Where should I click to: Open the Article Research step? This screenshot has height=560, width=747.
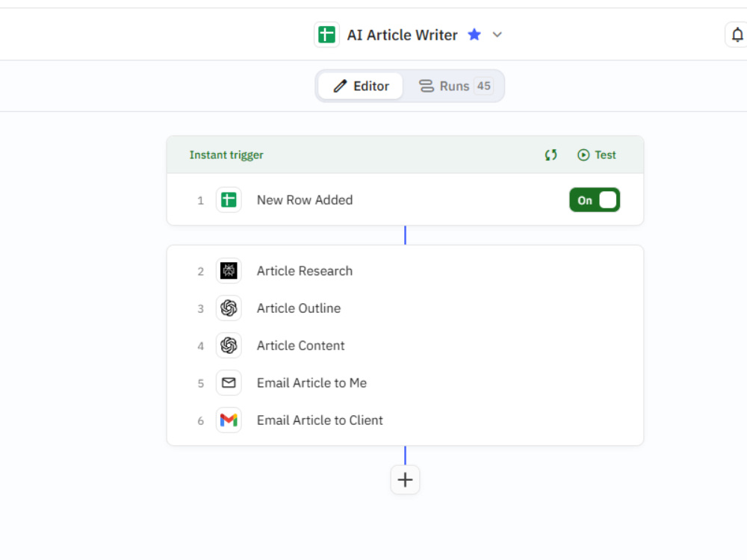(405, 271)
